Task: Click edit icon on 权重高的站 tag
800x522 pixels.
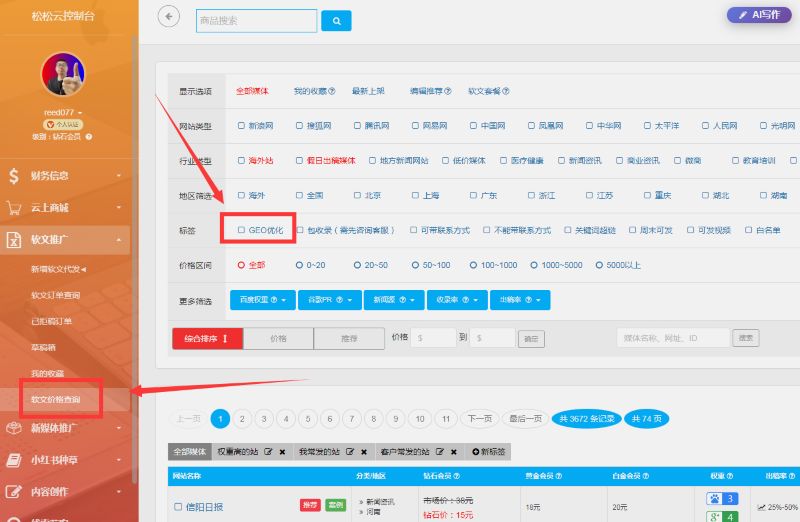Action: pos(268,452)
